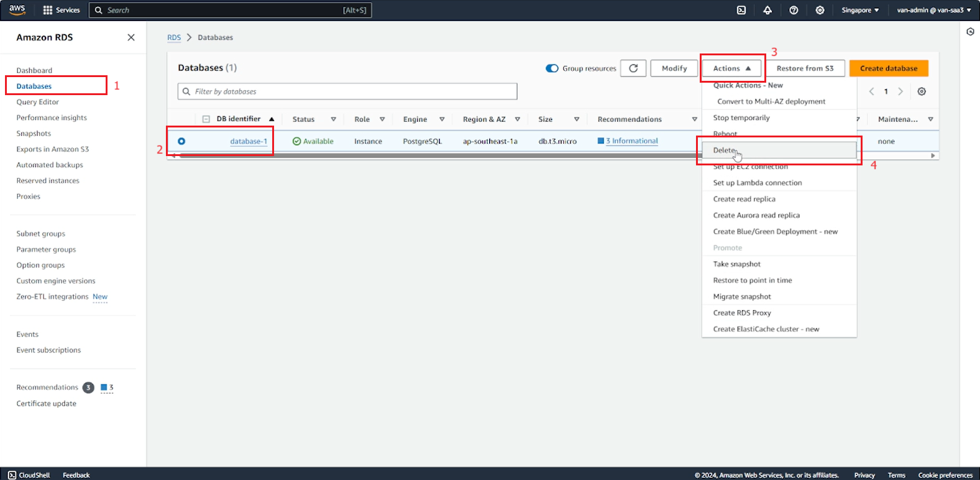Viewport: 980px width, 480px height.
Task: Click the RDS breadcrumb link
Action: 174,37
